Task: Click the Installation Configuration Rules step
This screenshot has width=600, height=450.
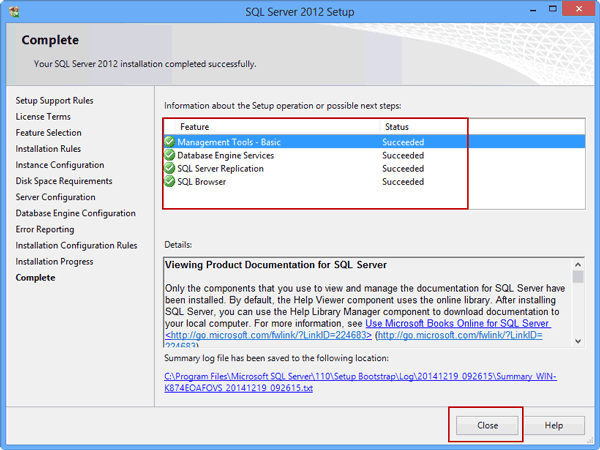Action: coord(76,245)
